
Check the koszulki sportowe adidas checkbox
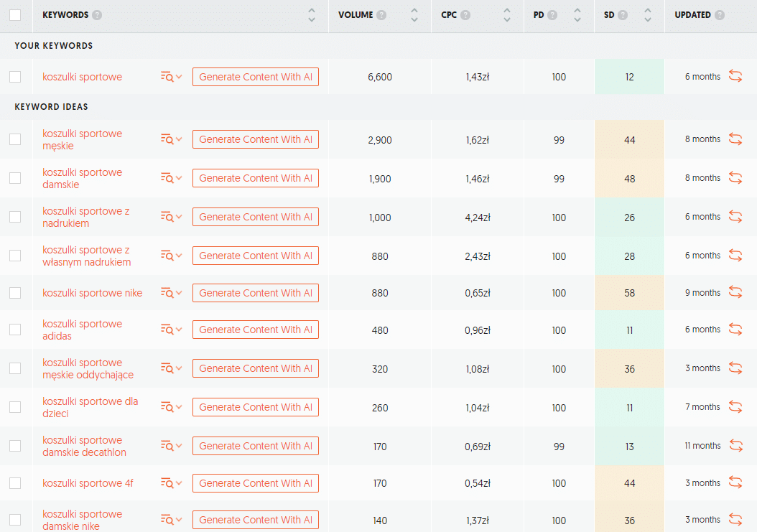click(x=15, y=330)
